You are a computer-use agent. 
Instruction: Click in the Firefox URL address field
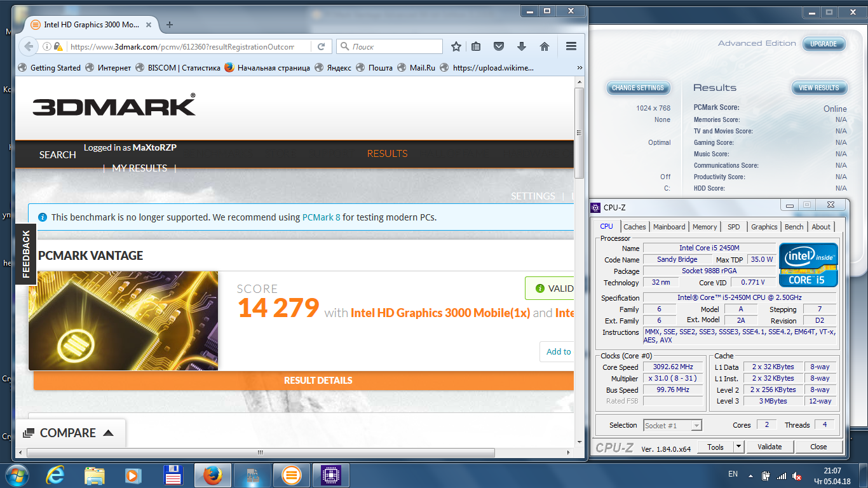click(x=181, y=46)
